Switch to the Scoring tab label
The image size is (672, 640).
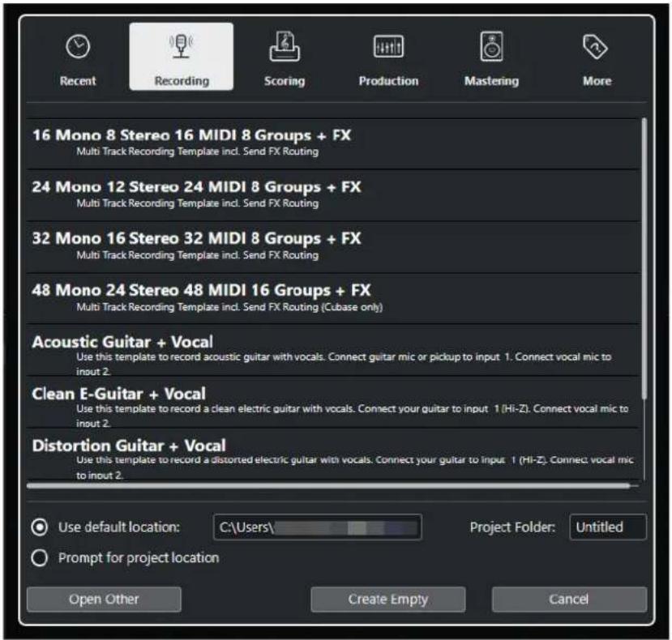[285, 81]
